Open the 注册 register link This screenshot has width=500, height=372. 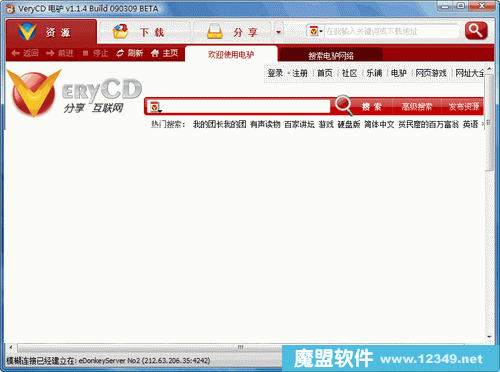(x=300, y=73)
